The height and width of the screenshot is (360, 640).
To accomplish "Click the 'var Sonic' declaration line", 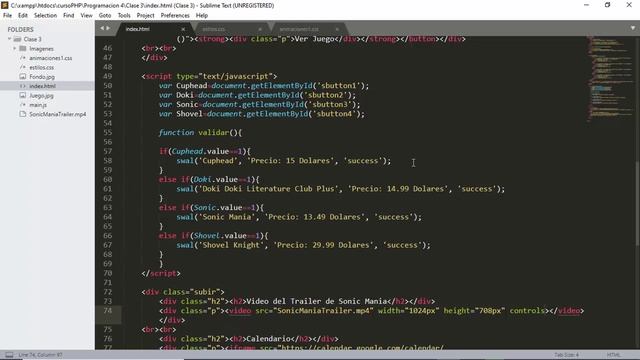I will pyautogui.click(x=260, y=104).
